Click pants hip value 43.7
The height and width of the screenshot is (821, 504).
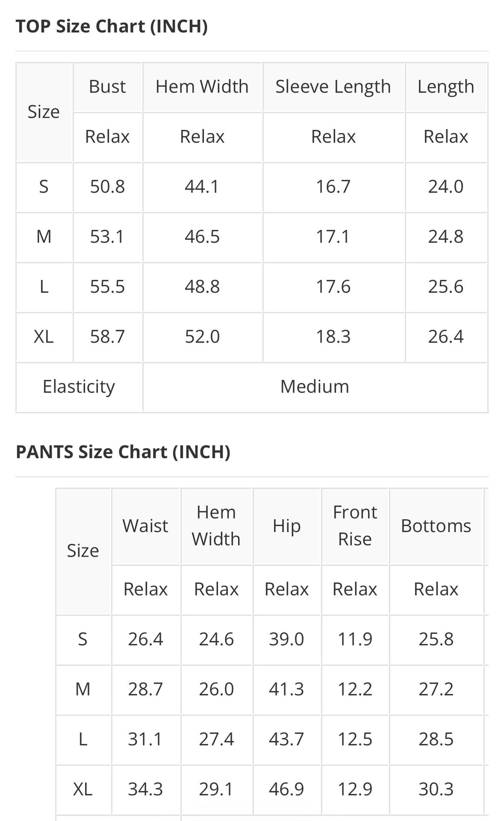[x=286, y=739]
